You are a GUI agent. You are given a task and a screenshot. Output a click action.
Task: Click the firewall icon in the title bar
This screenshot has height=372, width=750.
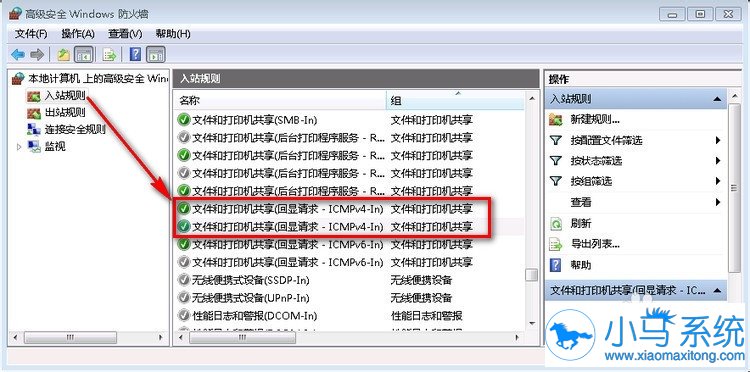point(15,14)
